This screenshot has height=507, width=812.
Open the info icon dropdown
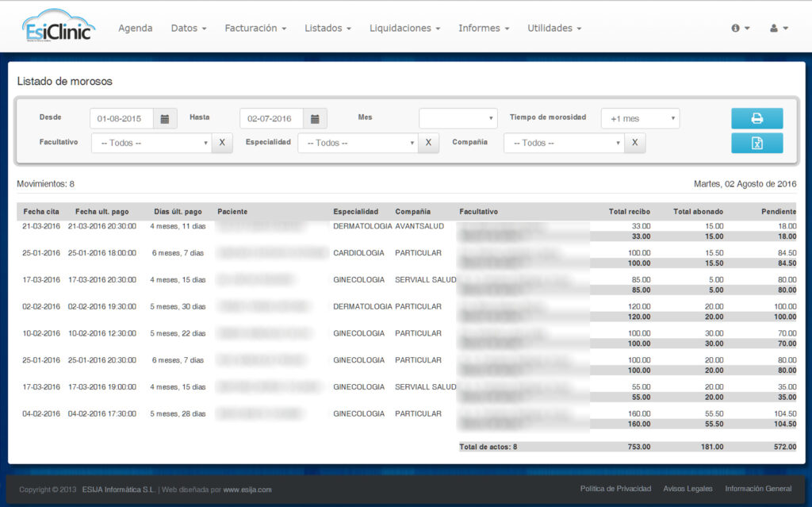click(740, 28)
